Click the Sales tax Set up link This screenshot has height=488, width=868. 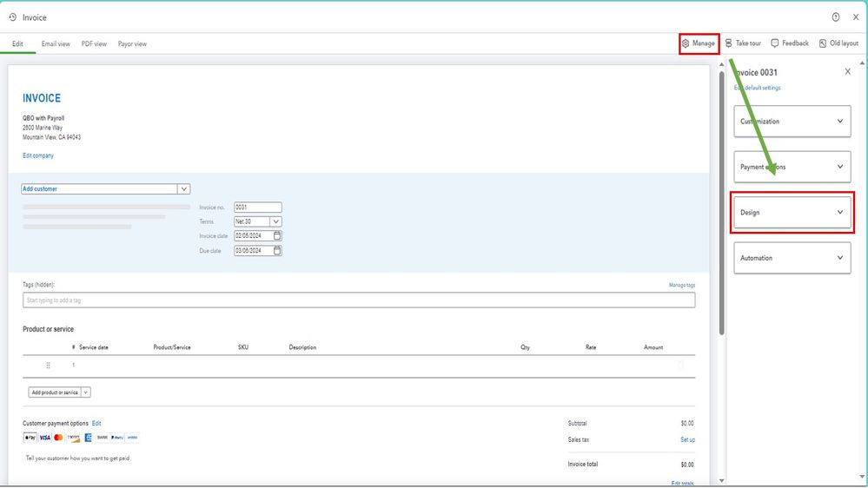click(x=687, y=440)
